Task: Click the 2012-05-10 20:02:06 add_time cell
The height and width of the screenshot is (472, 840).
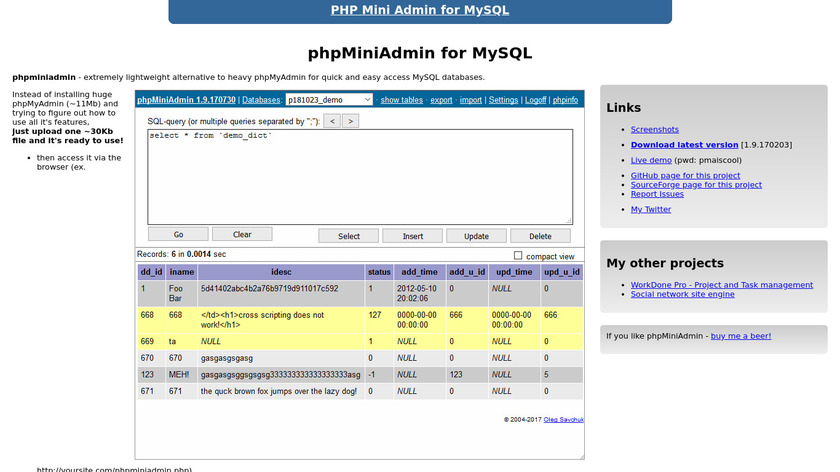Action: (419, 294)
